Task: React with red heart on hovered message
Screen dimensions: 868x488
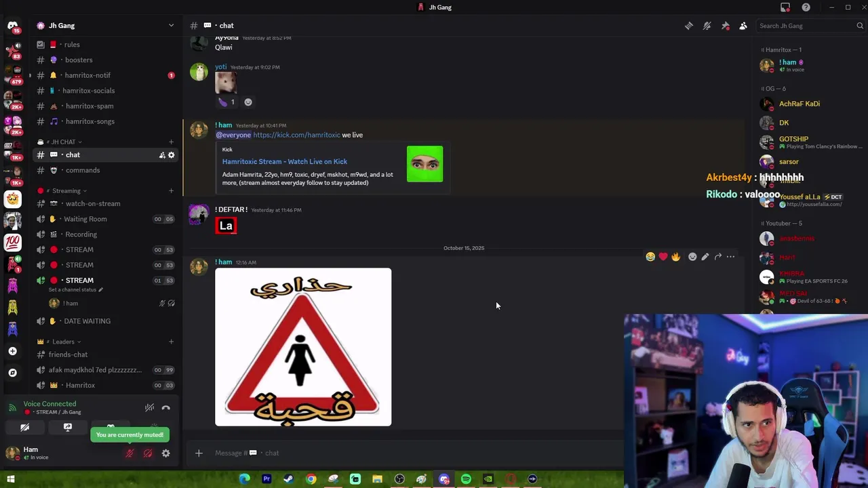Action: [663, 257]
